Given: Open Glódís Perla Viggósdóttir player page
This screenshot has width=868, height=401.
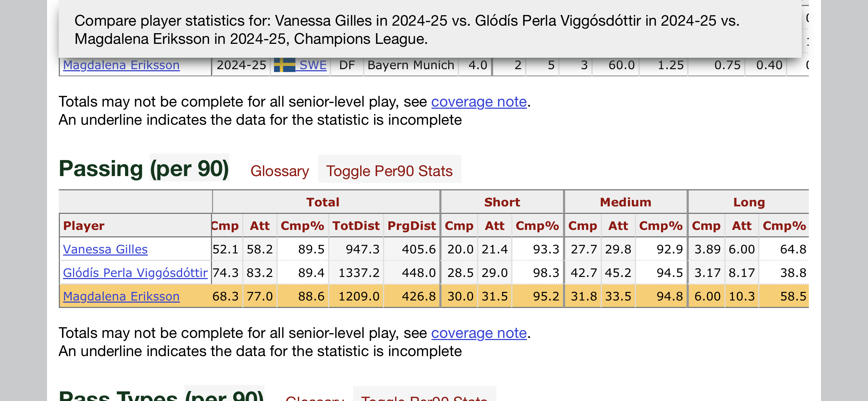Looking at the screenshot, I should [135, 273].
